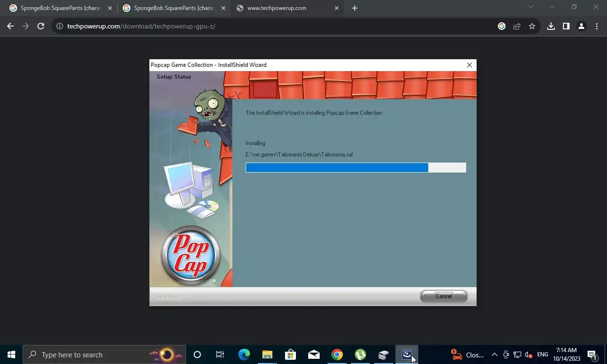Launch Microsoft Edge from the taskbar
This screenshot has width=607, height=364.
coord(244,355)
